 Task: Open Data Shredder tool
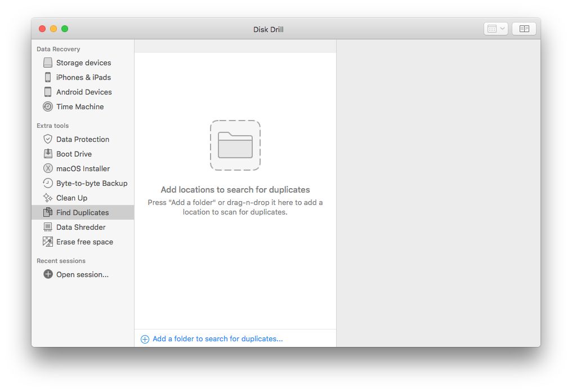pos(83,227)
